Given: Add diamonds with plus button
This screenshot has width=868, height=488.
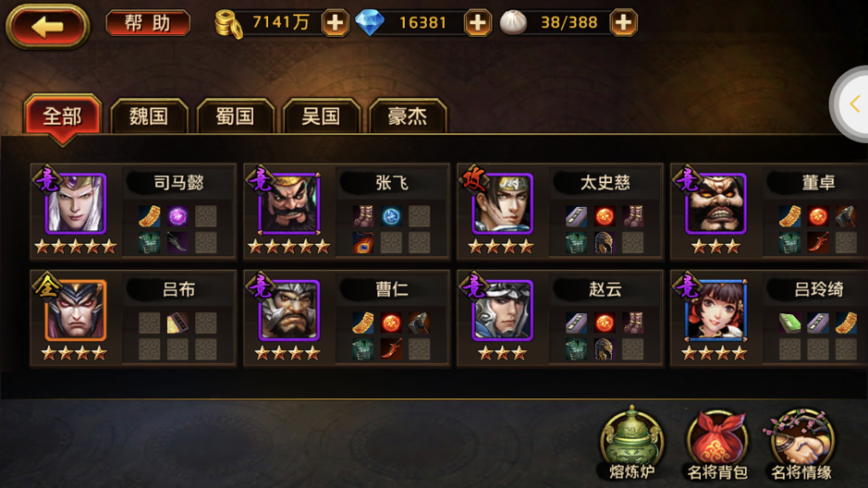Looking at the screenshot, I should 477,23.
